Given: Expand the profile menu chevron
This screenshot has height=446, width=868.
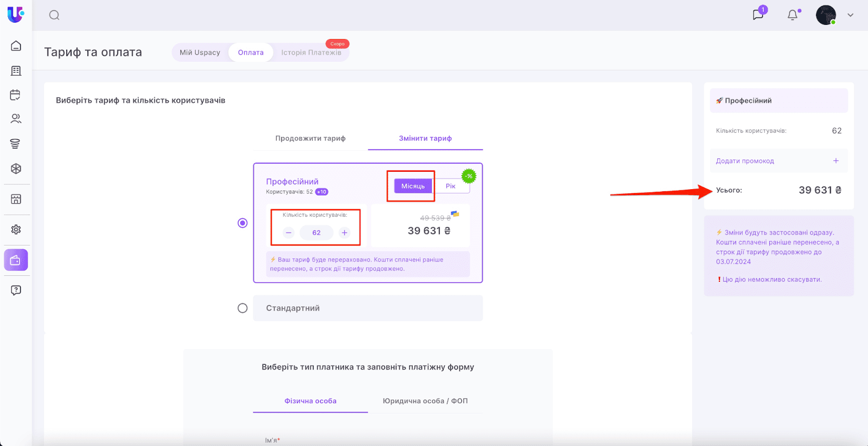Looking at the screenshot, I should (x=850, y=15).
